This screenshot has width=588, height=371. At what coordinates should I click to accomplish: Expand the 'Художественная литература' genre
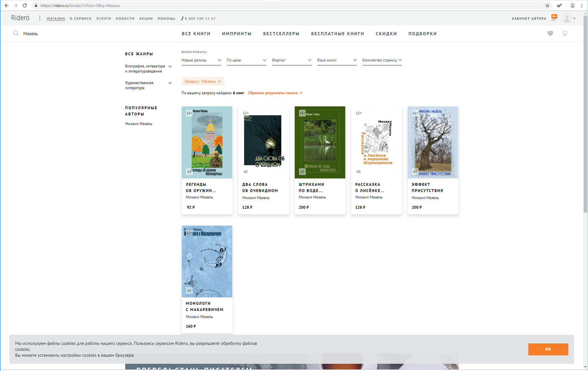coord(170,83)
